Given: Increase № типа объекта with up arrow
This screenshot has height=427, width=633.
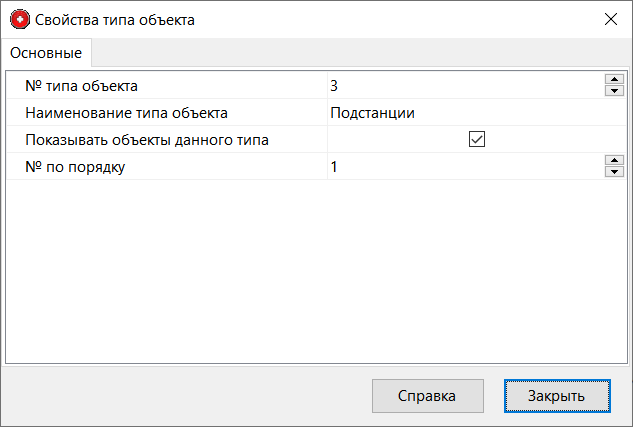Looking at the screenshot, I should click(x=614, y=80).
